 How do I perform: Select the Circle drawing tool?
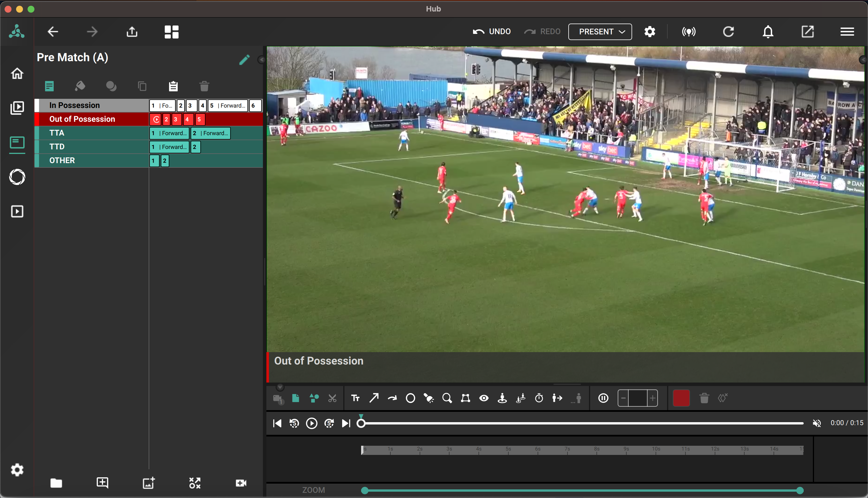tap(410, 398)
